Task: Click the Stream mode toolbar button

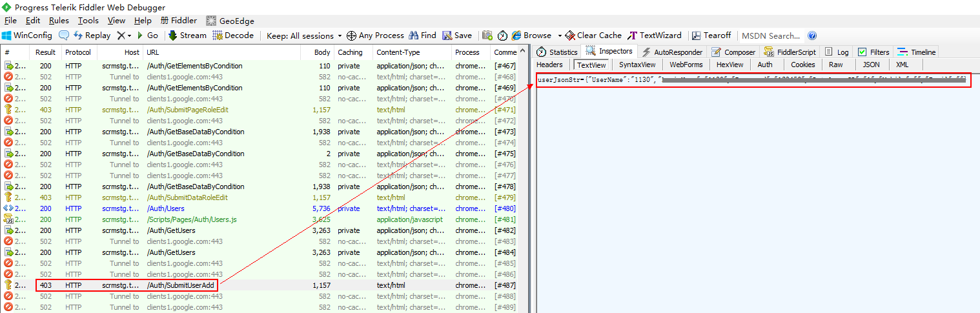Action: [x=187, y=35]
